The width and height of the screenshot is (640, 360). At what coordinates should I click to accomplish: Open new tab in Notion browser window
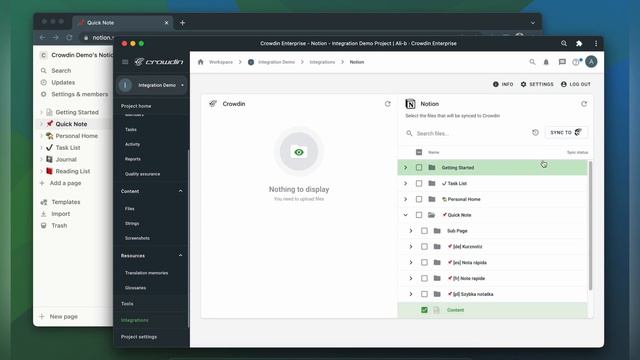coord(182,23)
